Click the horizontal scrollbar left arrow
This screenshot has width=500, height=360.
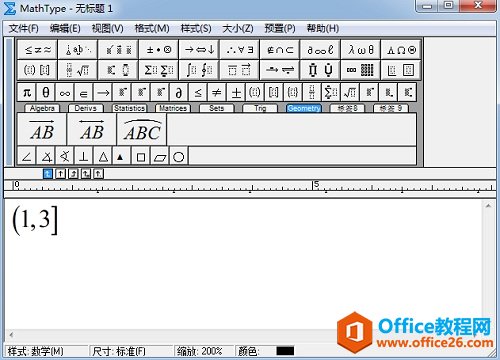click(x=11, y=334)
